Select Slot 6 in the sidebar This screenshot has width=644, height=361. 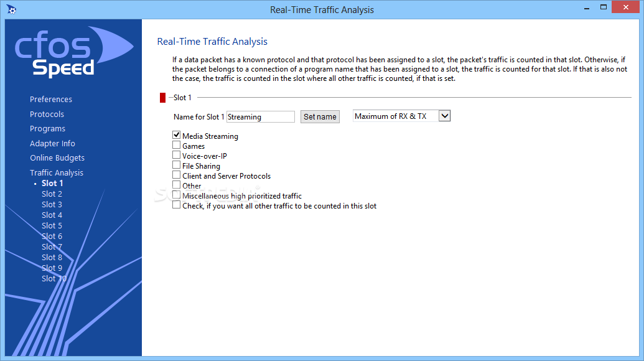[52, 236]
